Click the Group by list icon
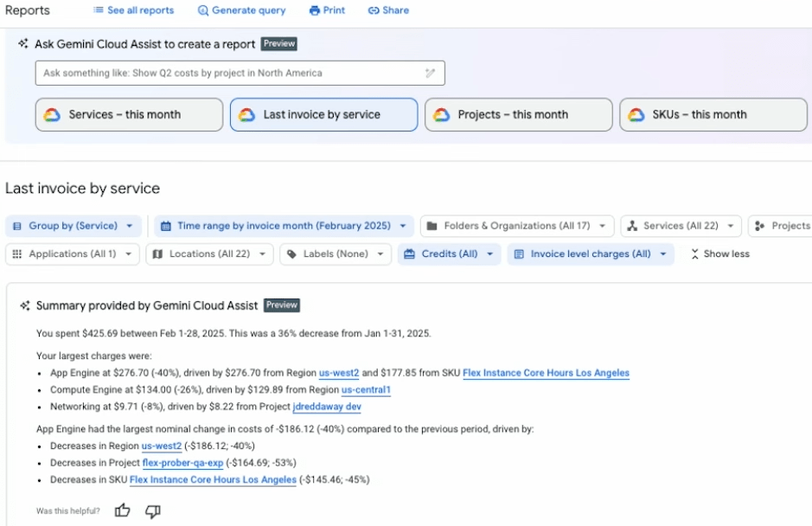This screenshot has width=812, height=526. tap(17, 226)
